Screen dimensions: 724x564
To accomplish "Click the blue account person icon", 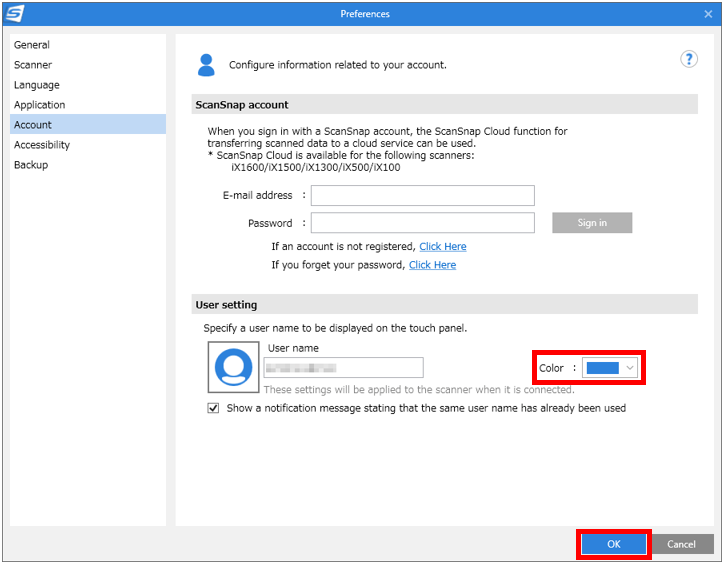I will pos(206,65).
